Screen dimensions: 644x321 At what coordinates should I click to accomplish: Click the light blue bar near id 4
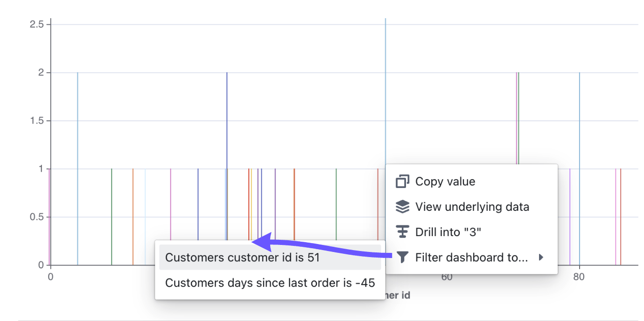point(77,169)
